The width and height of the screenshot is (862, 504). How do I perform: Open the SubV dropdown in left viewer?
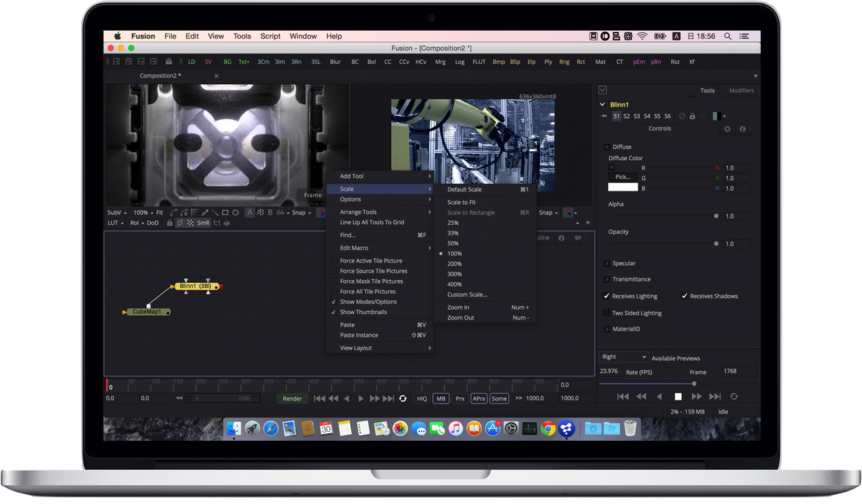pos(116,213)
